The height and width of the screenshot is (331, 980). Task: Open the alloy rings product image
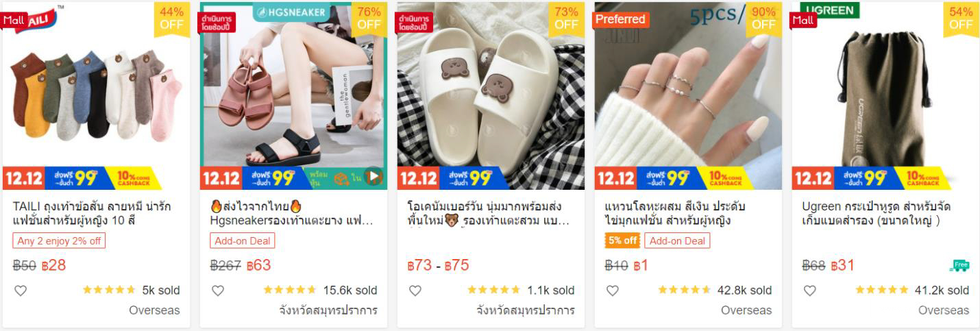point(688,96)
